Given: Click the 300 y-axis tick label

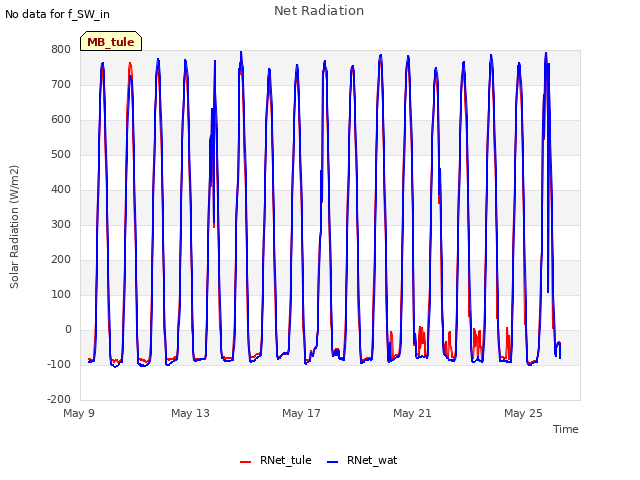Looking at the screenshot, I should pos(61,224).
